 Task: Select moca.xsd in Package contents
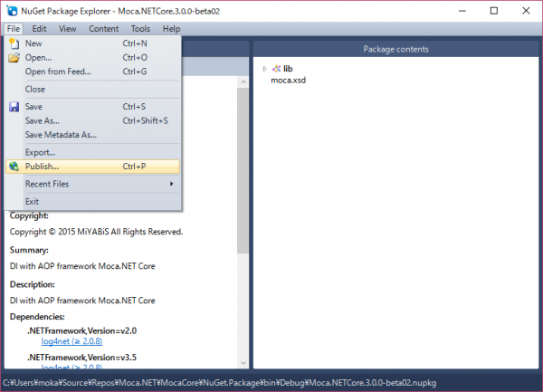[288, 81]
